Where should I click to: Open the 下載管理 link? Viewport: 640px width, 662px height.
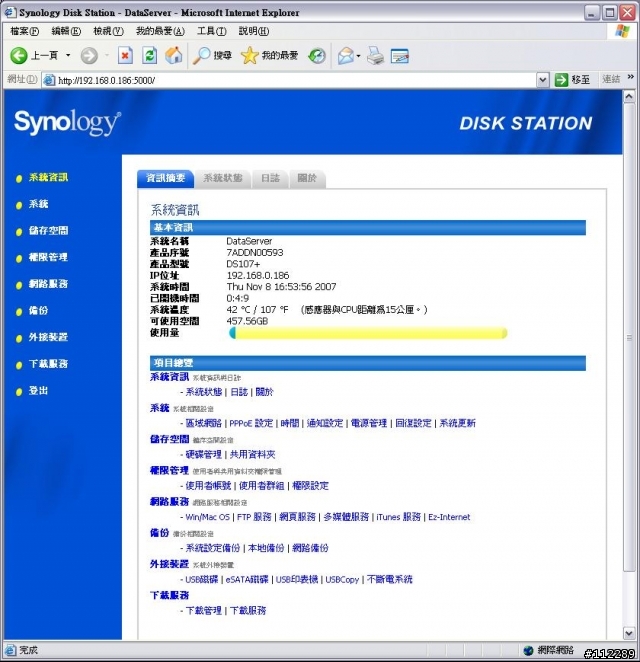click(x=203, y=610)
